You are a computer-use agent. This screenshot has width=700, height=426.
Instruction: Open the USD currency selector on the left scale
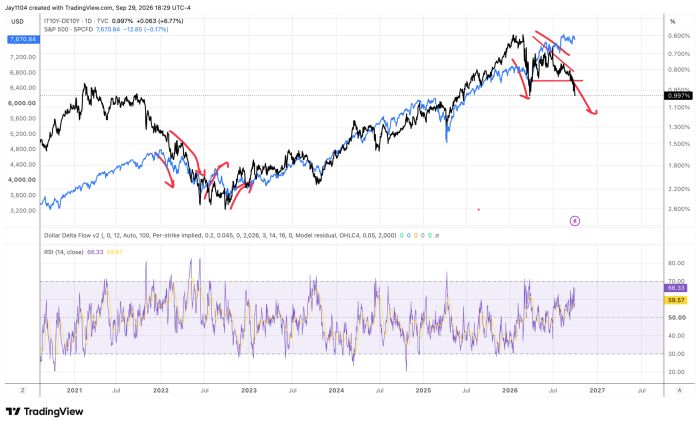click(17, 21)
